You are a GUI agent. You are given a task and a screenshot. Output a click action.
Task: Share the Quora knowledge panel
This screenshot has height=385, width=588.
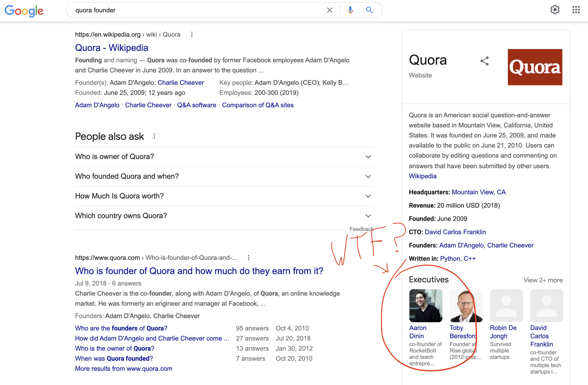tap(484, 61)
